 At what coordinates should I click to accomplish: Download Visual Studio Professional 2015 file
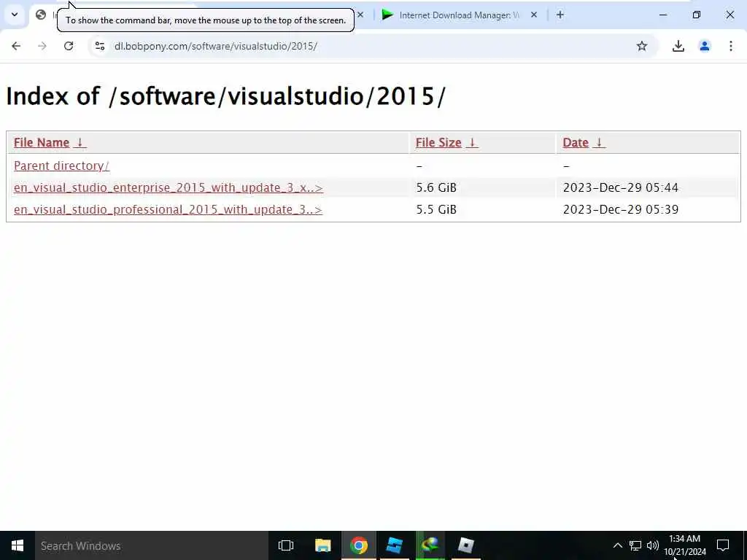click(169, 209)
